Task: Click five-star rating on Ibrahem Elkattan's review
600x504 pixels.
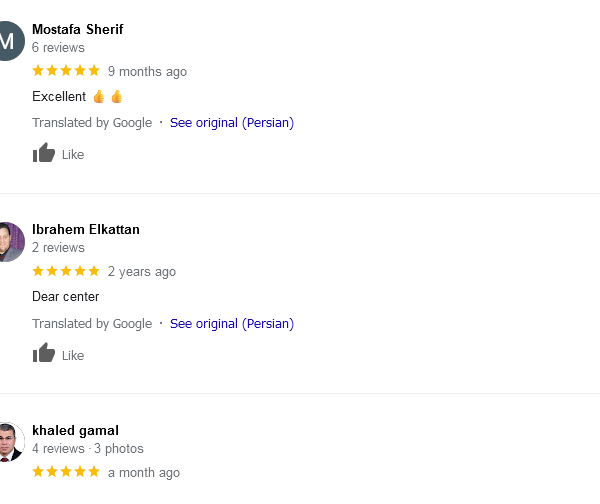Action: [66, 271]
